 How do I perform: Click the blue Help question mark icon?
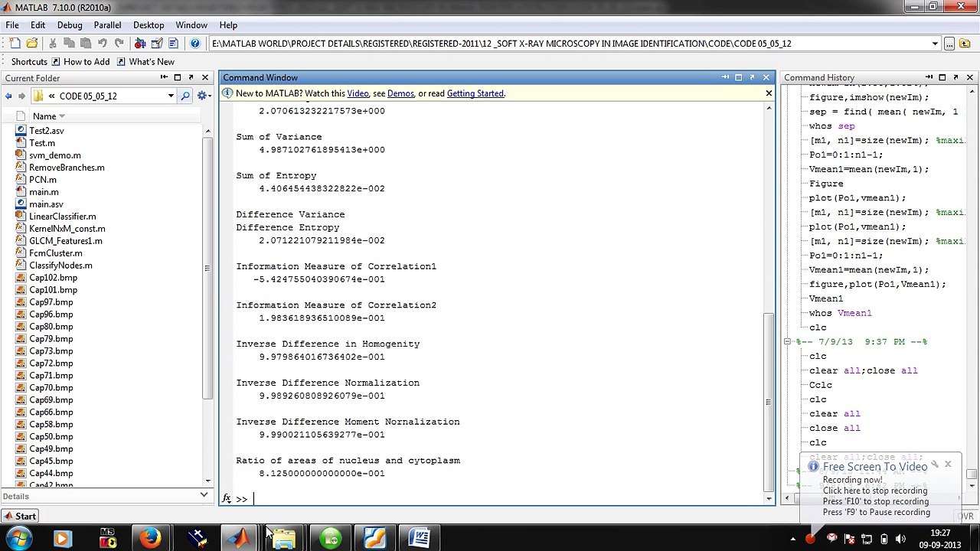[195, 44]
